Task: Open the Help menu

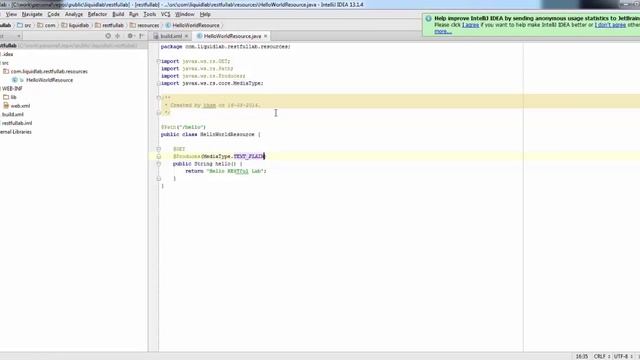Action: (205, 14)
